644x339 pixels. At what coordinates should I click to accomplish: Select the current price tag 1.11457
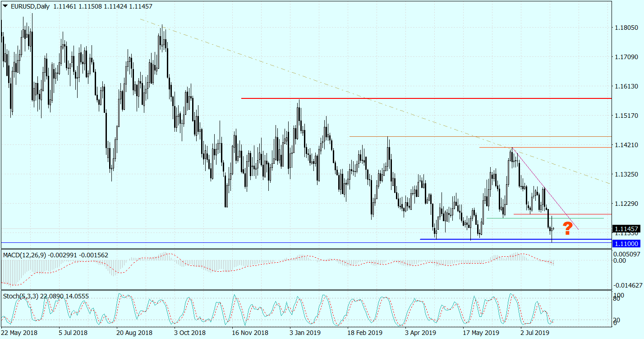626,228
